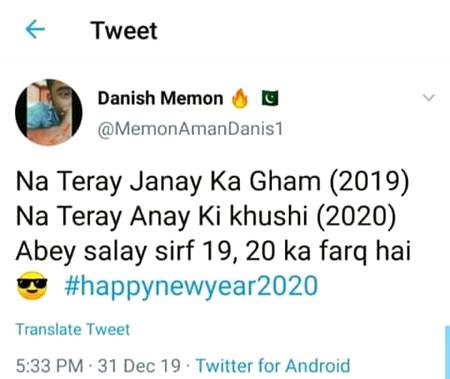
Task: Select the (2019) text in tweet
Action: coord(369,182)
